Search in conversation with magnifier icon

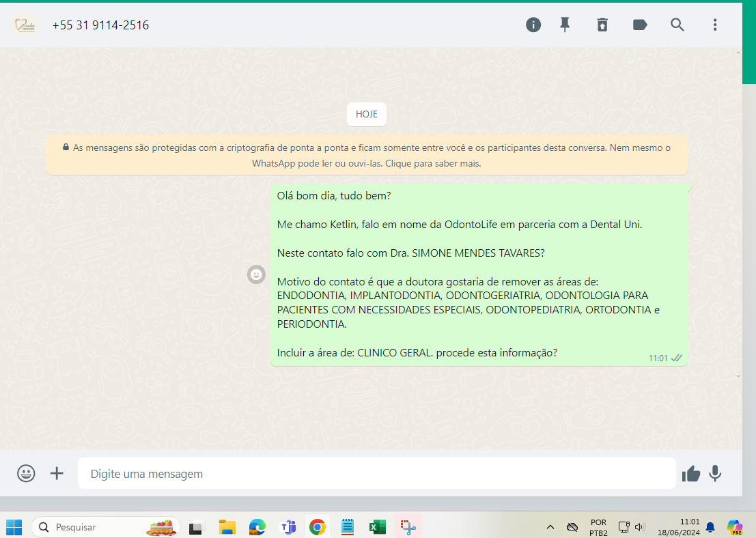pos(677,25)
